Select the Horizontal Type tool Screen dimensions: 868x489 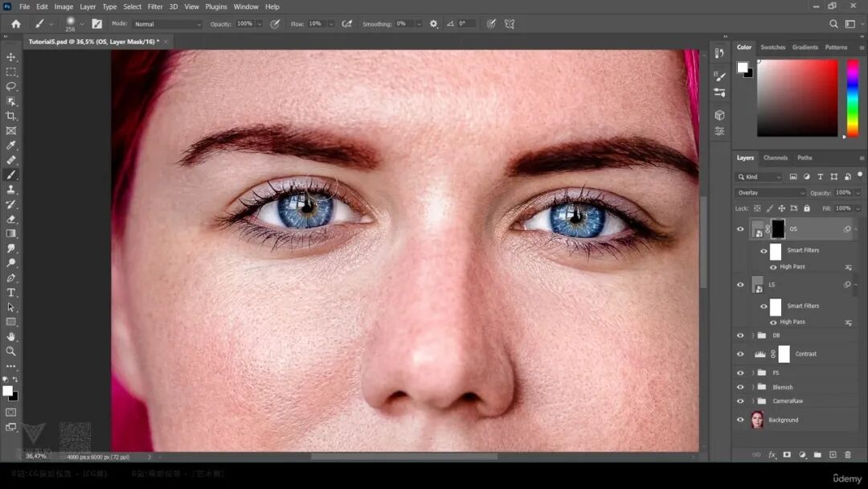pos(11,293)
